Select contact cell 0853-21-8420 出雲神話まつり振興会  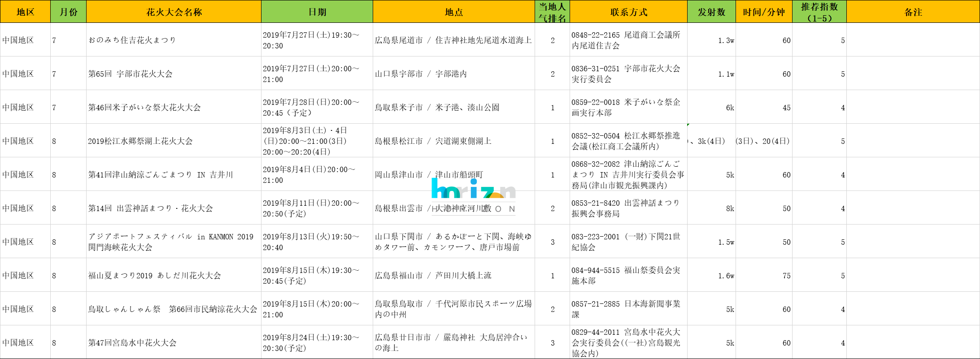click(628, 208)
